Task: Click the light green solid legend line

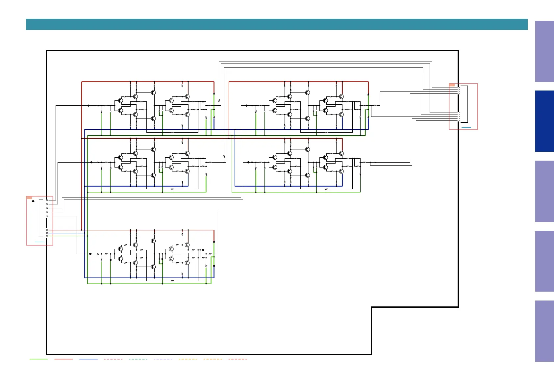Action: pos(39,359)
